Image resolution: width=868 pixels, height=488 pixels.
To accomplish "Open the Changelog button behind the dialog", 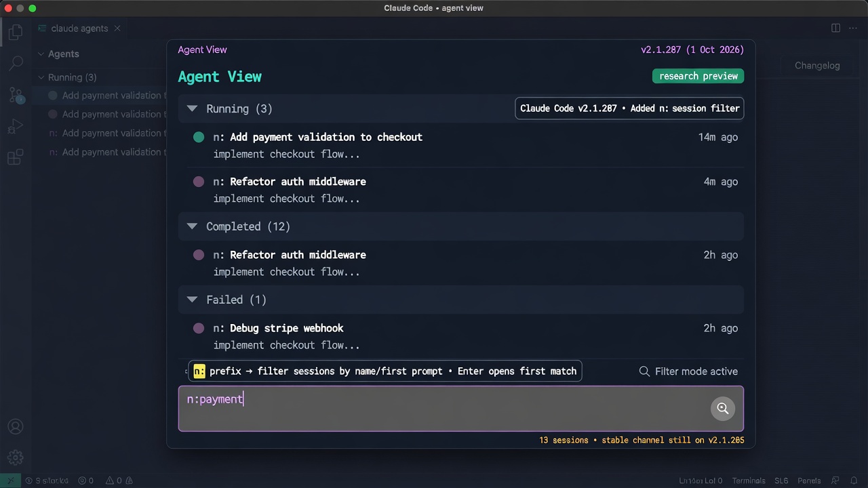I will pyautogui.click(x=817, y=66).
